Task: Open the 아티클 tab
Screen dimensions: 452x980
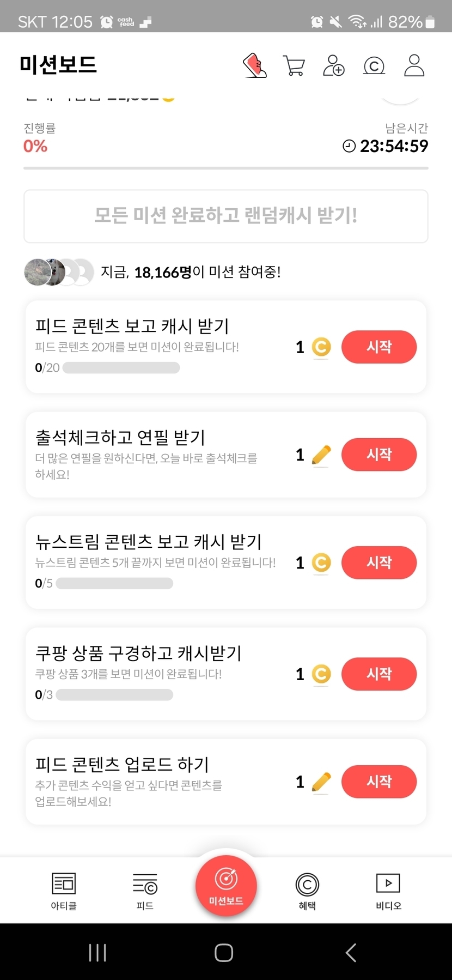Action: (x=64, y=891)
